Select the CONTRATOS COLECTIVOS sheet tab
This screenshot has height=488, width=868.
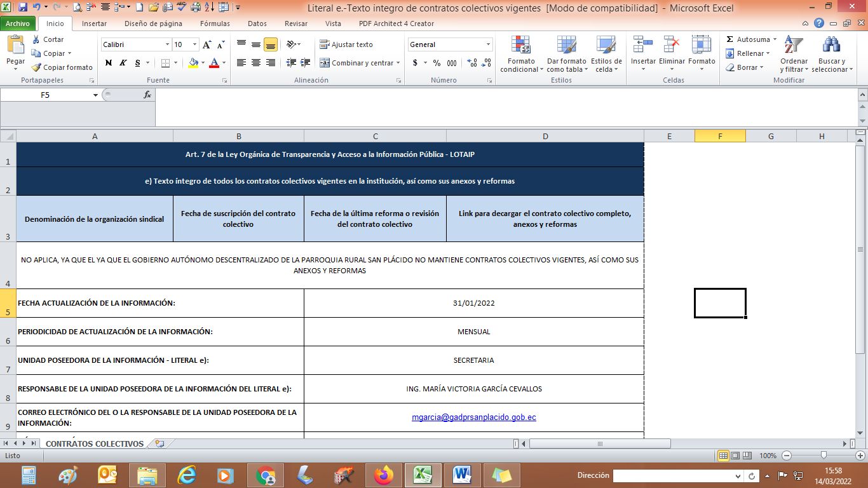coord(95,444)
